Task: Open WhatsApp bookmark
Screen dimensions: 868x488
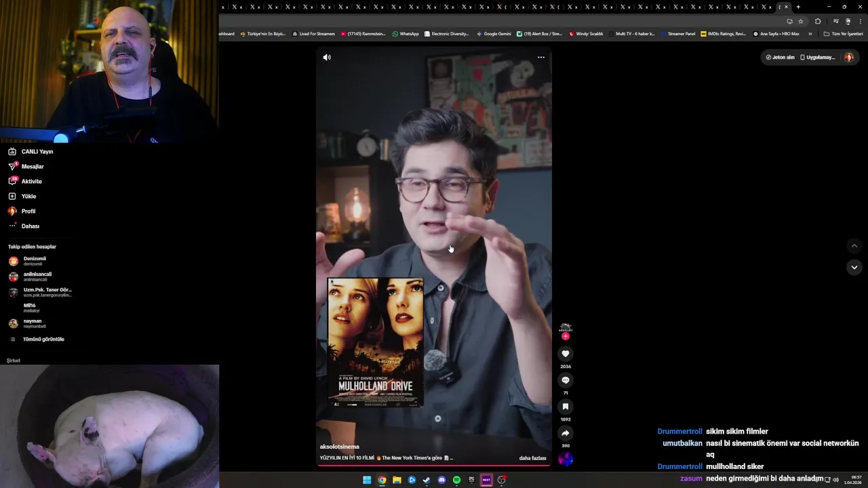Action: coord(406,34)
